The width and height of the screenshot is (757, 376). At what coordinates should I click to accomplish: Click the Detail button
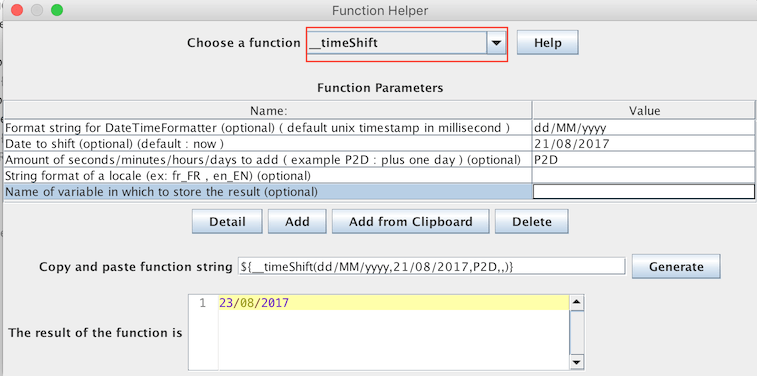point(227,222)
